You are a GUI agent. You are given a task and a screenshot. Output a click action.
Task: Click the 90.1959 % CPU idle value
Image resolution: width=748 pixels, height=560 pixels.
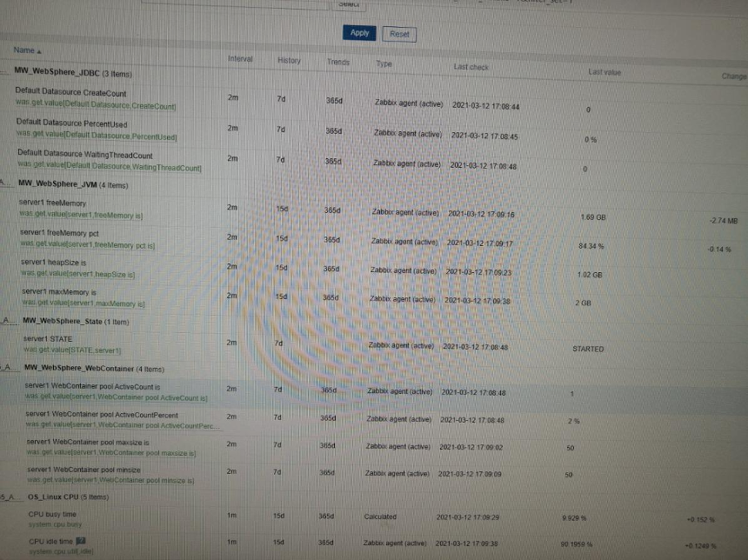coord(577,543)
